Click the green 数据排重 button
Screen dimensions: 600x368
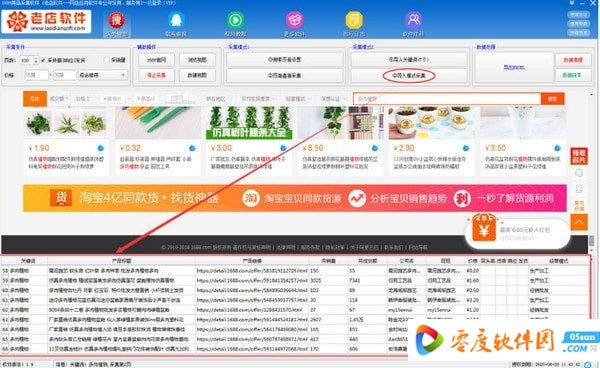(573, 75)
